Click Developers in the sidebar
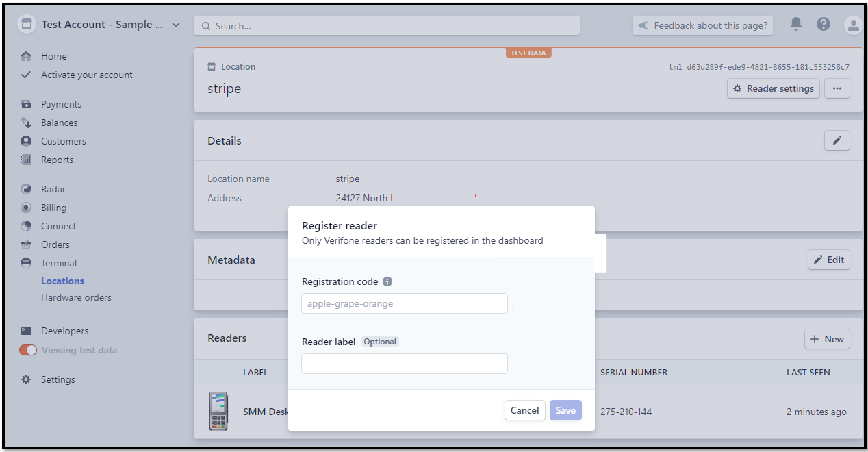Image resolution: width=868 pixels, height=452 pixels. click(x=64, y=331)
